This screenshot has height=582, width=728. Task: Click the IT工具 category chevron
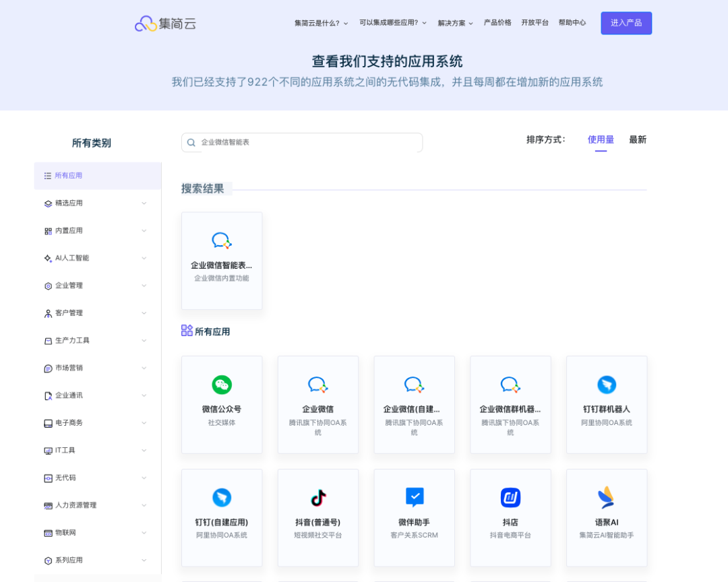click(144, 450)
